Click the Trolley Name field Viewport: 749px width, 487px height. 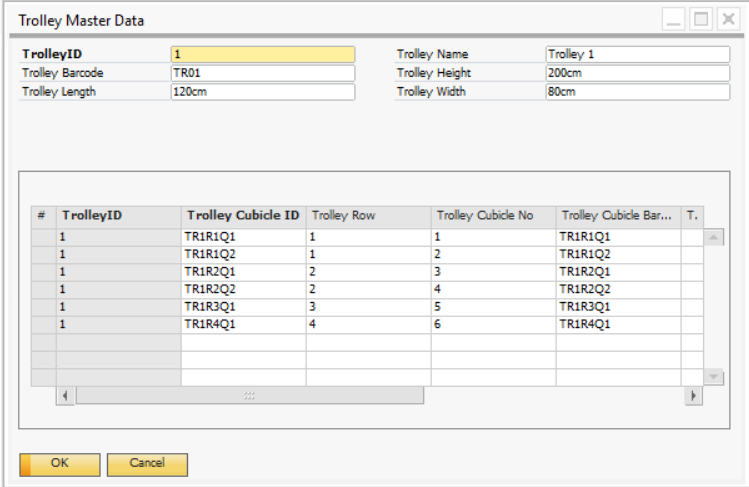637,55
